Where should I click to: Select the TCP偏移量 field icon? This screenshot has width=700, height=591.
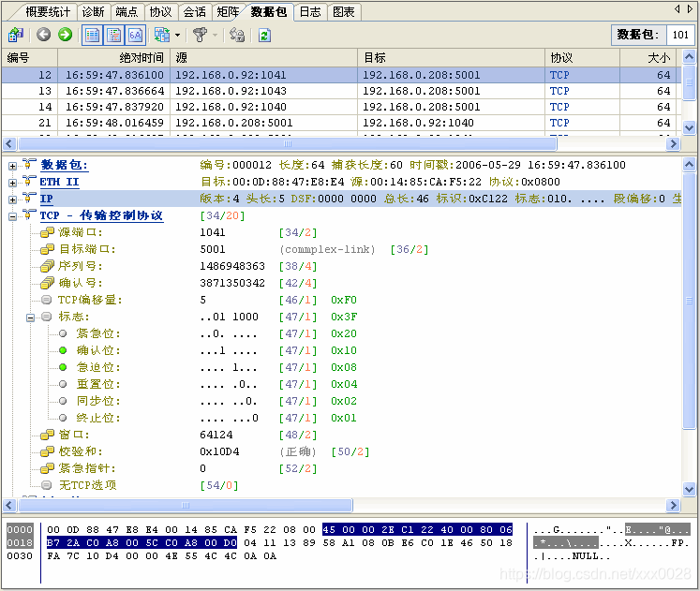coord(47,300)
